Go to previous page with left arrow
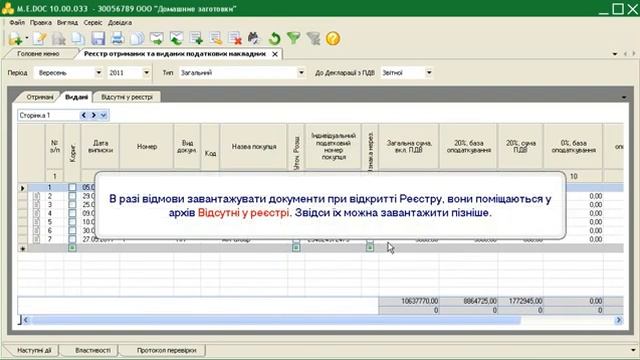Screen dimensions: 640x360 click(84, 116)
